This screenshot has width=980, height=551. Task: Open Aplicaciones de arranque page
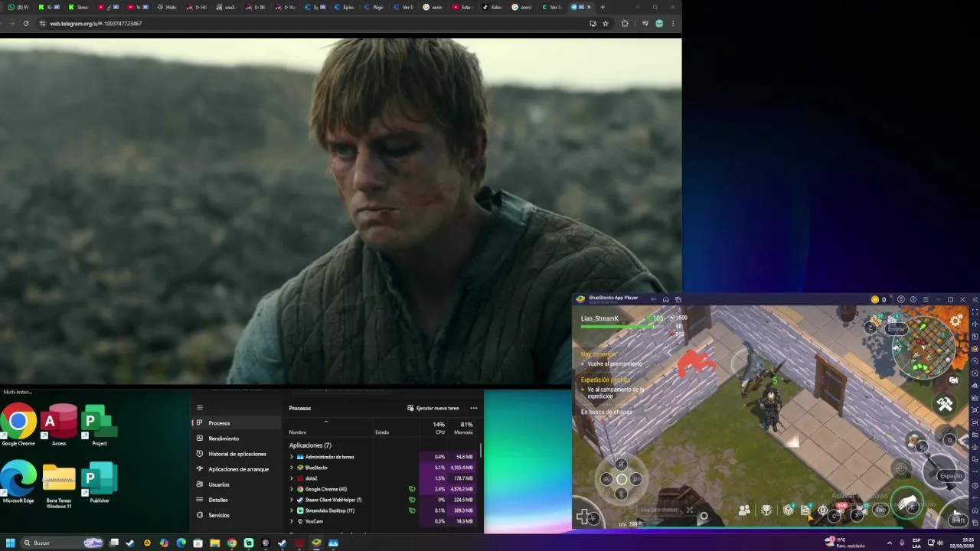click(236, 469)
